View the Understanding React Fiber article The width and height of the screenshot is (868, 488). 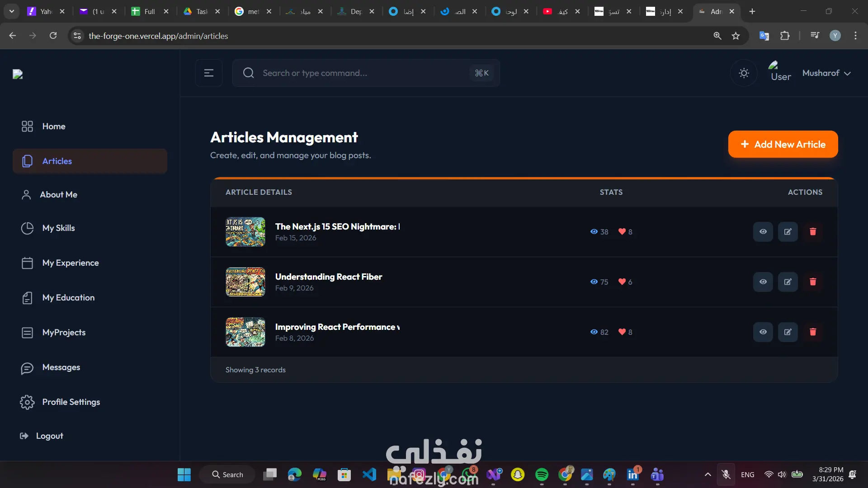tap(763, 282)
